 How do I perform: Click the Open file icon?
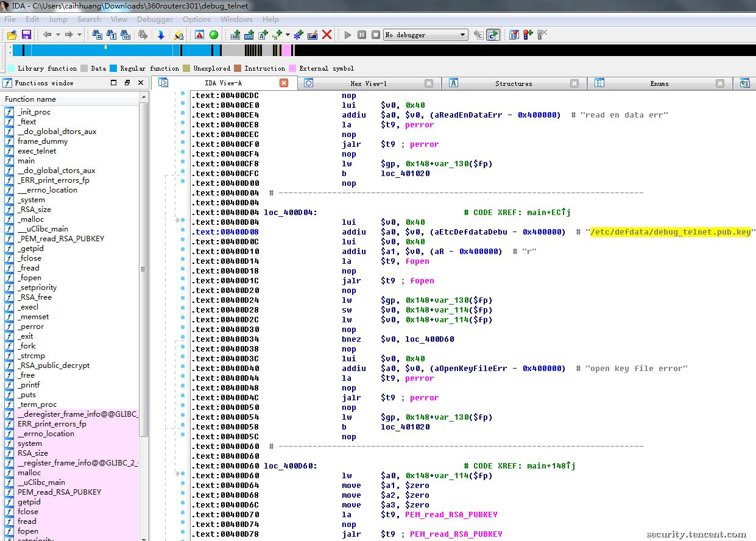pos(12,35)
